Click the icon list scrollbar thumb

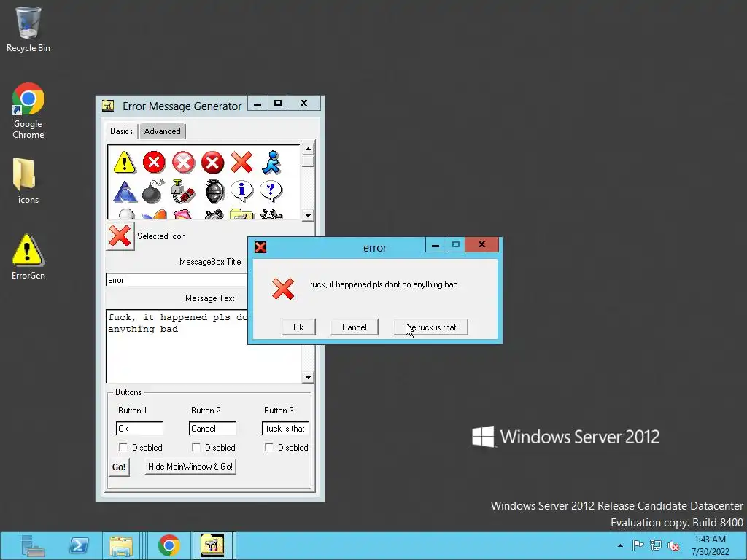(308, 161)
